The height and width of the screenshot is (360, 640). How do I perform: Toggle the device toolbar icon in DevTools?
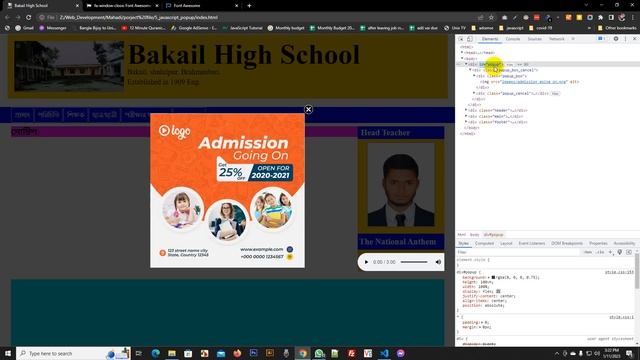coord(470,39)
